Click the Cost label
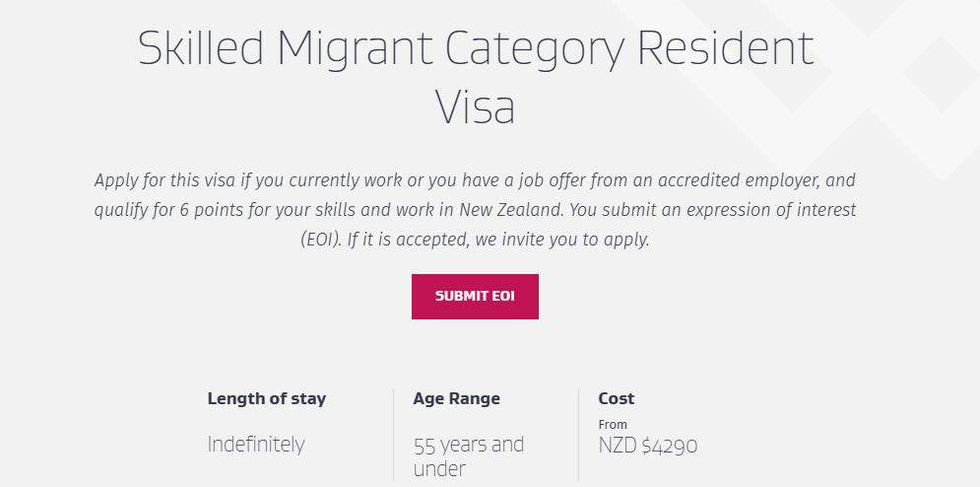This screenshot has width=980, height=487. click(617, 398)
